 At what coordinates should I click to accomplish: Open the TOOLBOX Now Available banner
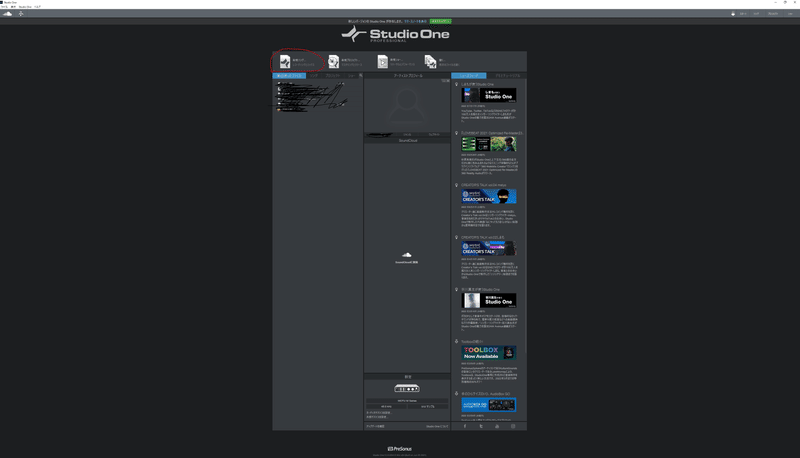point(489,353)
